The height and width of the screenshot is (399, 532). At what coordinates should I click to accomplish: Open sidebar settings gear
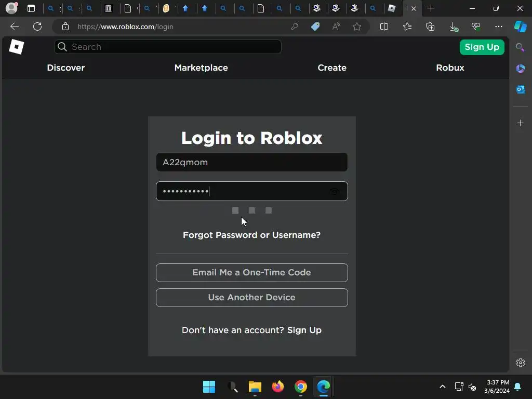521,363
